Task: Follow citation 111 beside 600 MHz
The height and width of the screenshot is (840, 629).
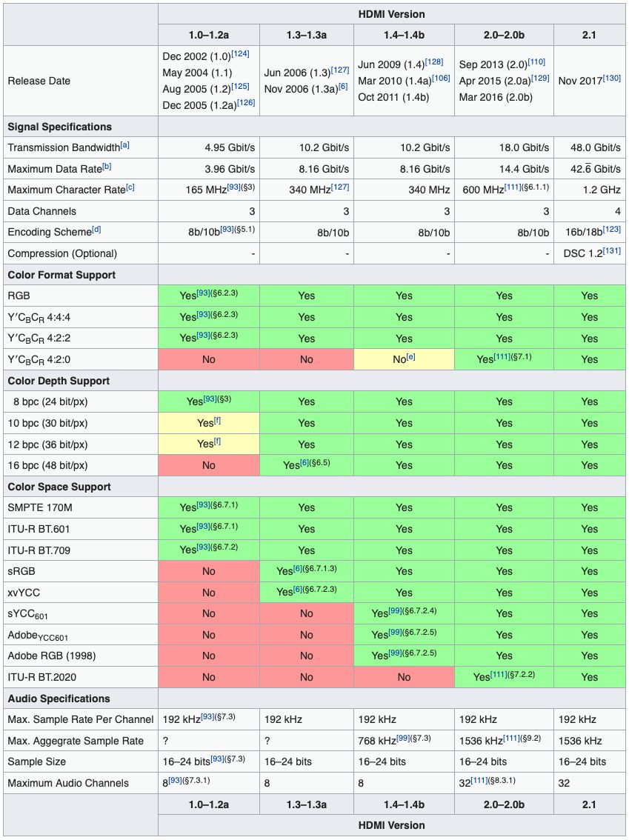Action: 513,187
